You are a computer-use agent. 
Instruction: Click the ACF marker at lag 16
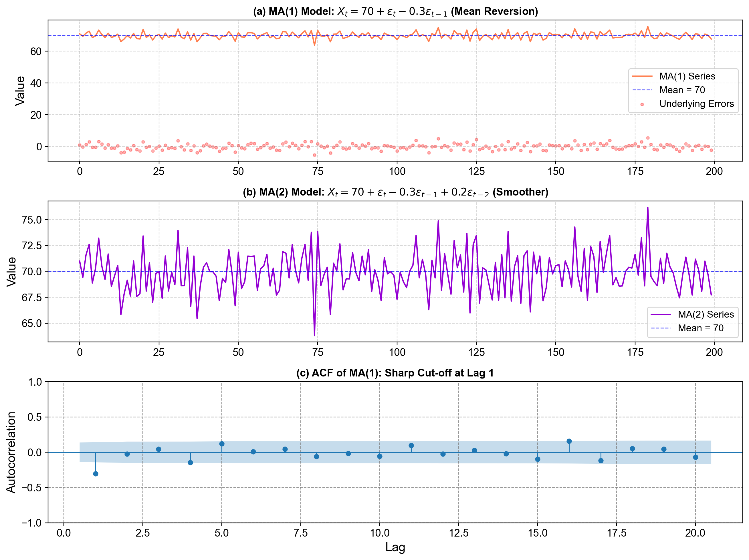569,441
